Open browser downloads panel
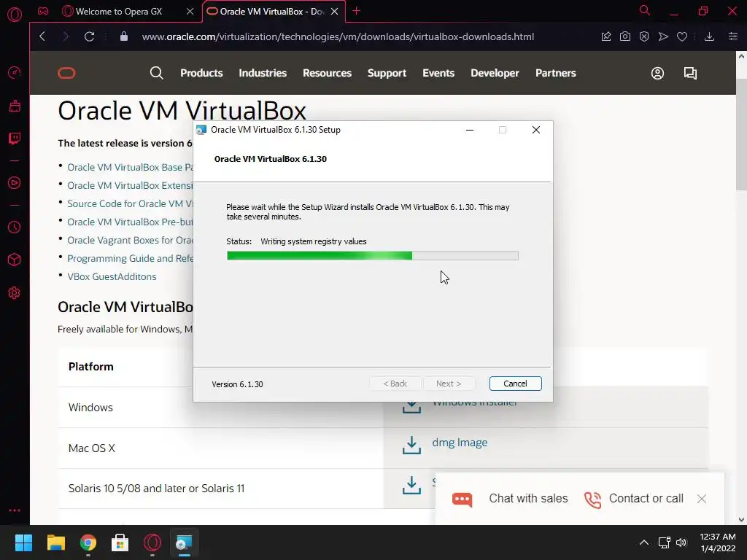The image size is (747, 560). point(709,36)
